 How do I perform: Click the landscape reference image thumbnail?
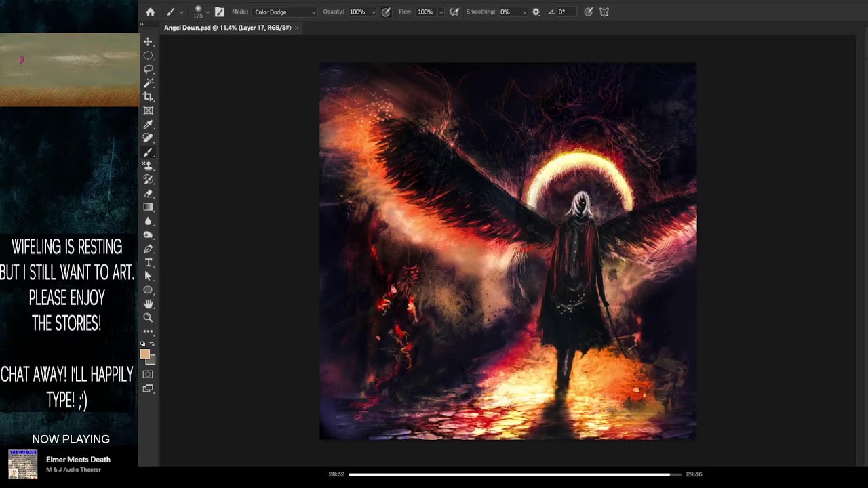(x=69, y=70)
